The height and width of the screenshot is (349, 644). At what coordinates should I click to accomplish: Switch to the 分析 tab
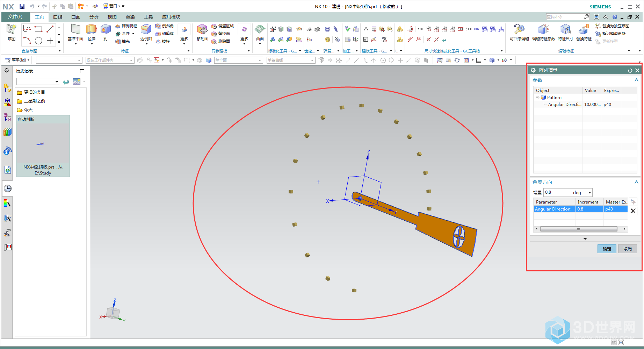[94, 17]
